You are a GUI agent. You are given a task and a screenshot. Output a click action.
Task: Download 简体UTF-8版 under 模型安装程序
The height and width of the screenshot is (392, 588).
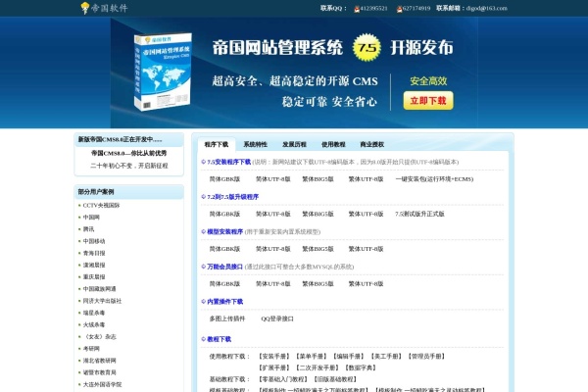point(273,249)
